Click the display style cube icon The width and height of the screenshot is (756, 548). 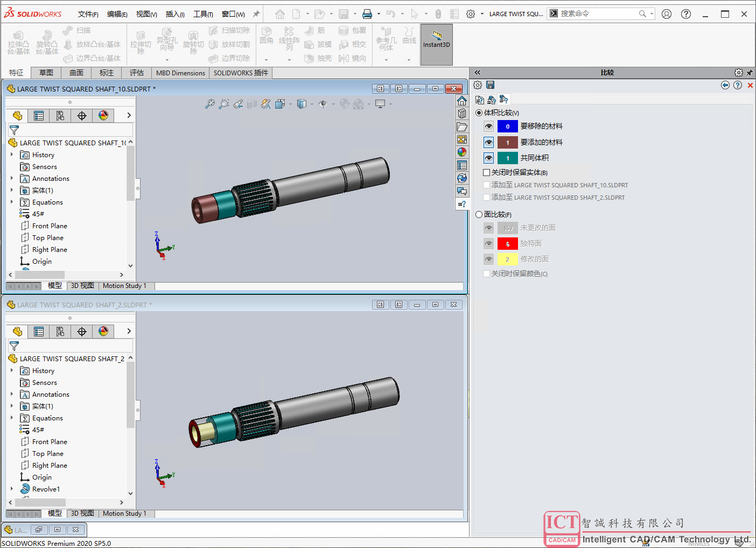302,104
